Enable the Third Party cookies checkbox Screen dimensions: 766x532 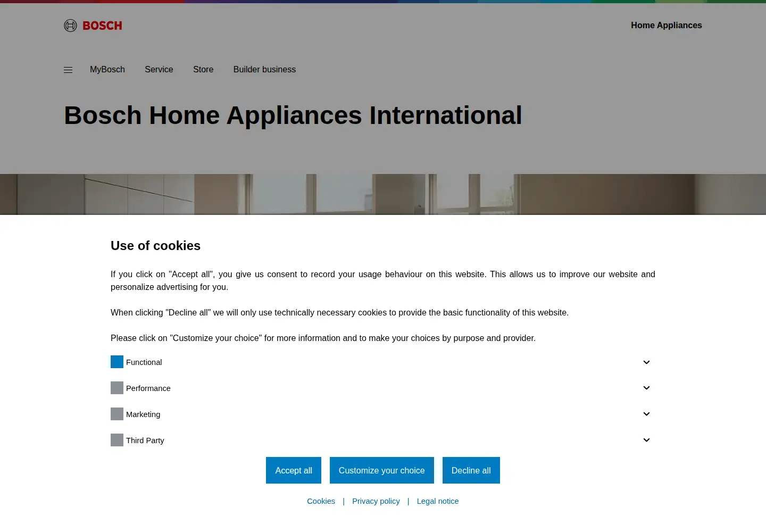[117, 440]
